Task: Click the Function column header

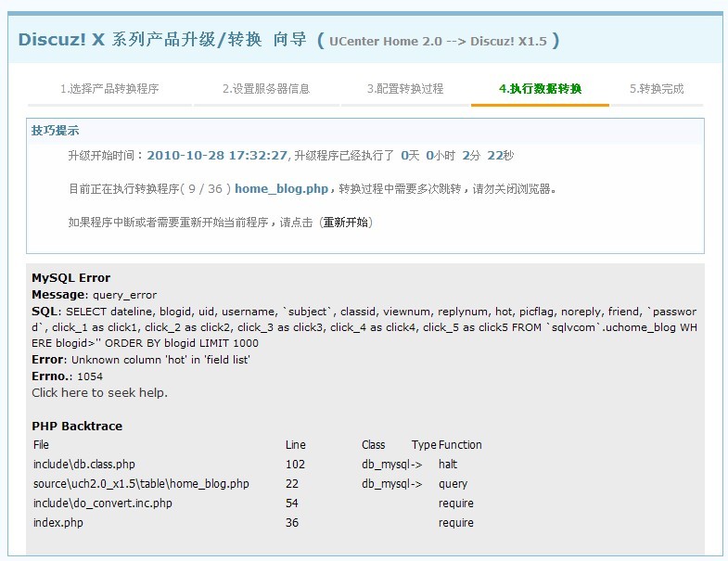Action: 460,445
